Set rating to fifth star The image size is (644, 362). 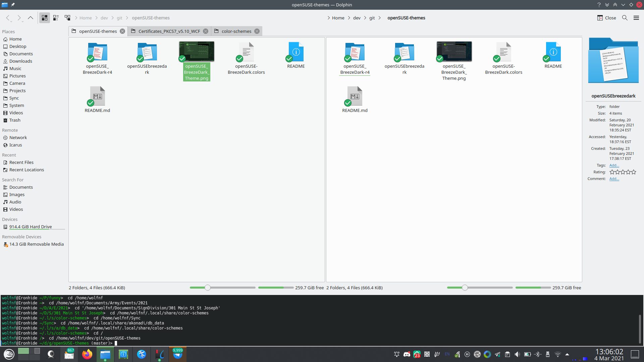[x=634, y=172]
